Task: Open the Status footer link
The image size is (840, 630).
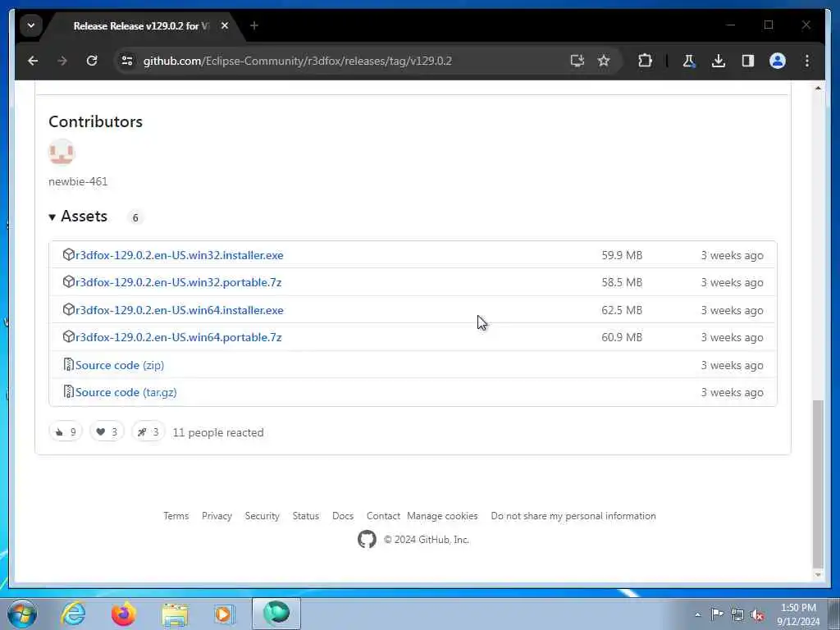Action: coord(305,516)
